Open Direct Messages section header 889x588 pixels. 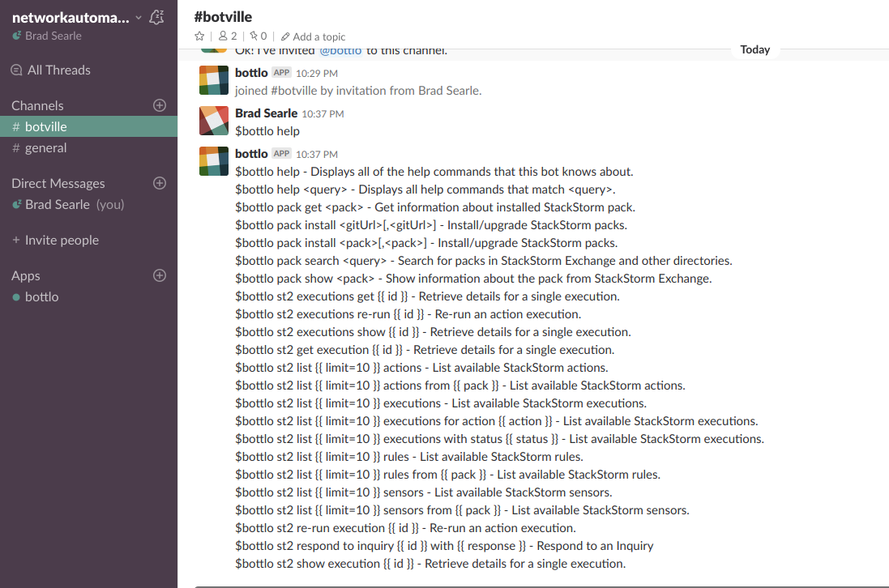pyautogui.click(x=58, y=184)
